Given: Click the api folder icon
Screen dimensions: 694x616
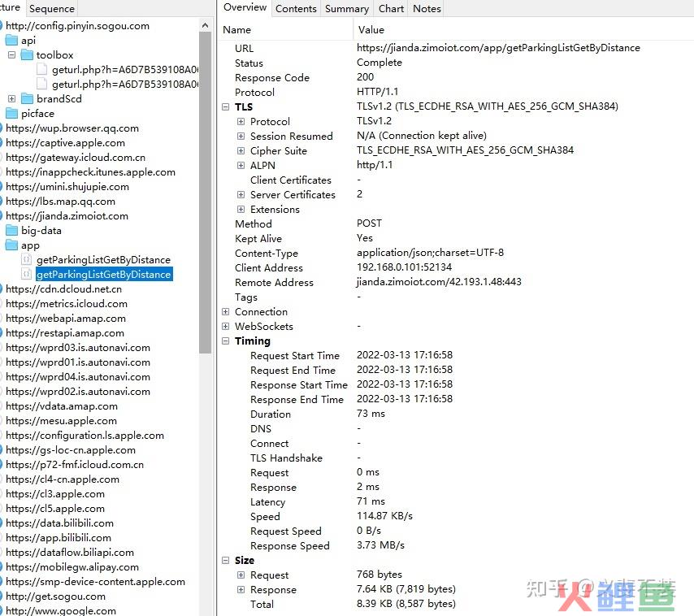Looking at the screenshot, I should pyautogui.click(x=11, y=41).
